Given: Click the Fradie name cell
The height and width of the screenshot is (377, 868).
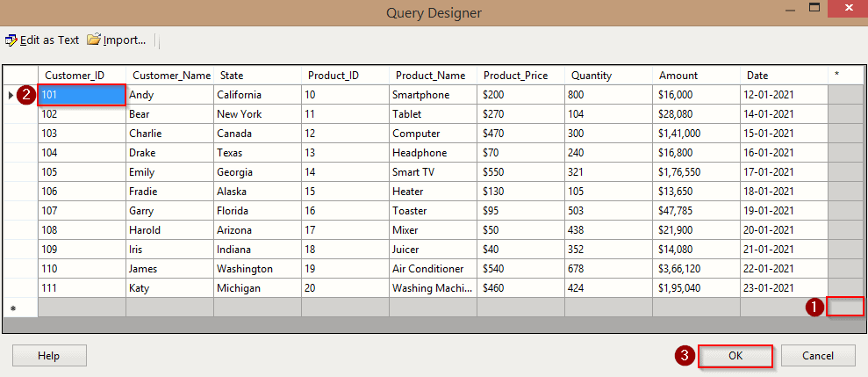Looking at the screenshot, I should (x=170, y=192).
